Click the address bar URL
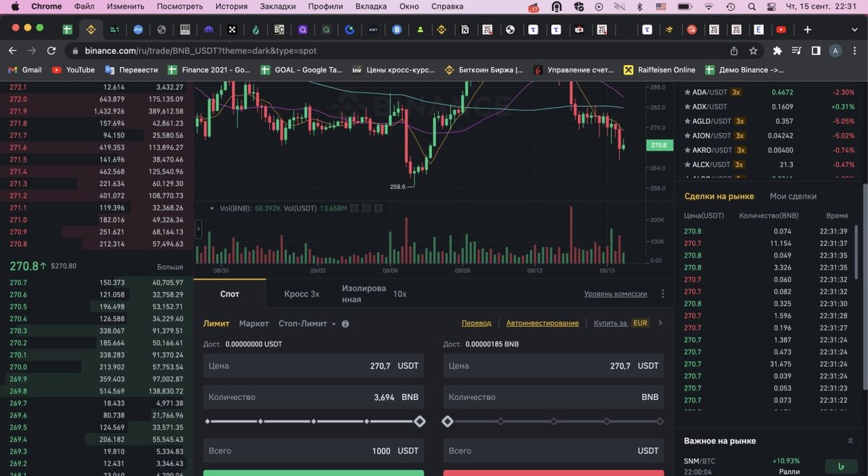868x476 pixels. pos(200,51)
